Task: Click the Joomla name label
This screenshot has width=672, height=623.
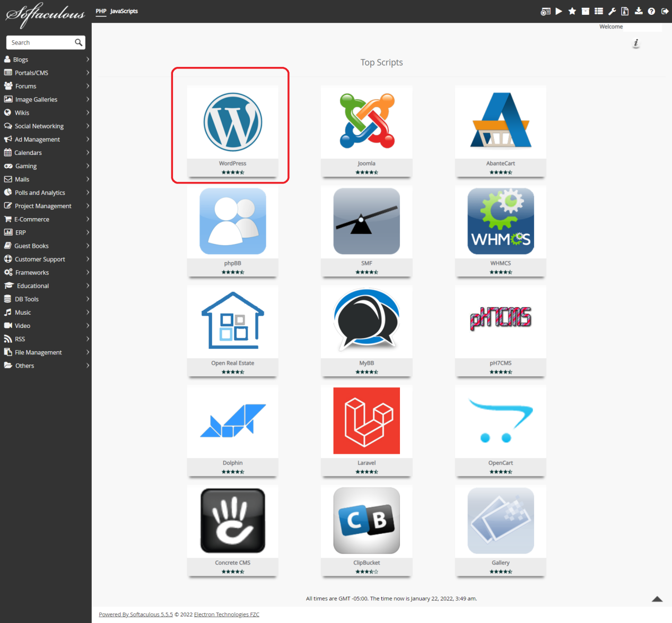Action: pyautogui.click(x=366, y=163)
